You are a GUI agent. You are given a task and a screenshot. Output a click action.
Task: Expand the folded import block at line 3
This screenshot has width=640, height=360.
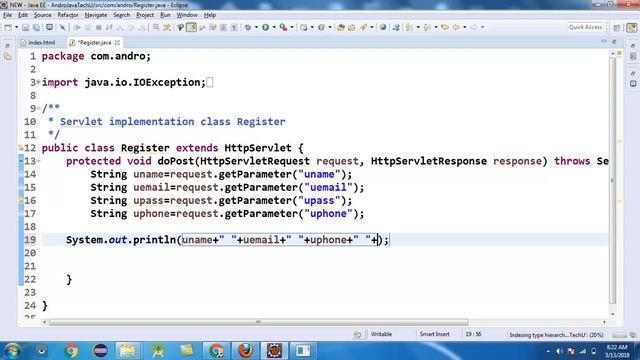(x=38, y=82)
